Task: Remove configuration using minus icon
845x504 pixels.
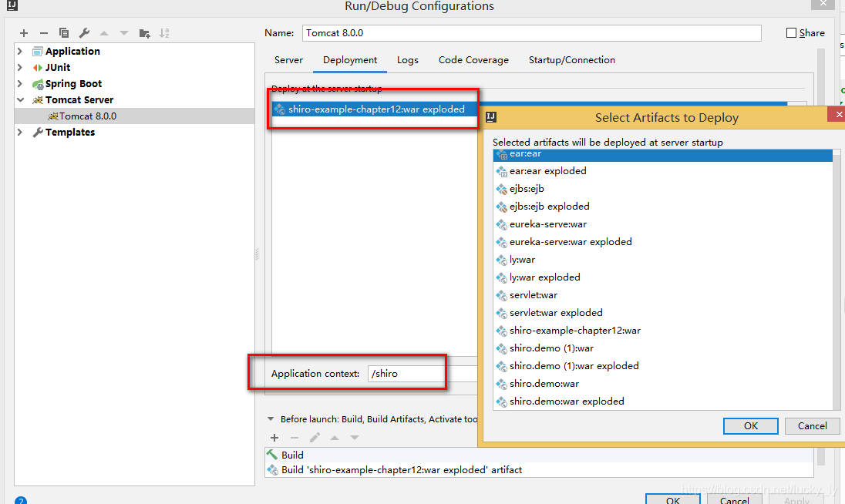Action: [44, 33]
